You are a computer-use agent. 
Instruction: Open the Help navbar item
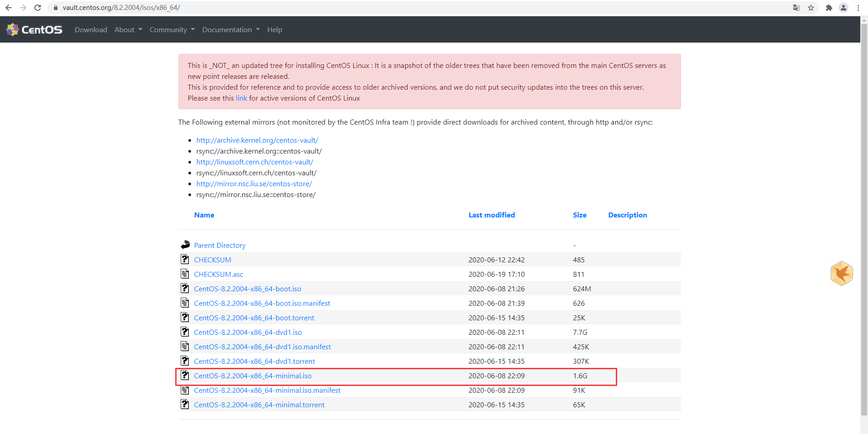(274, 29)
